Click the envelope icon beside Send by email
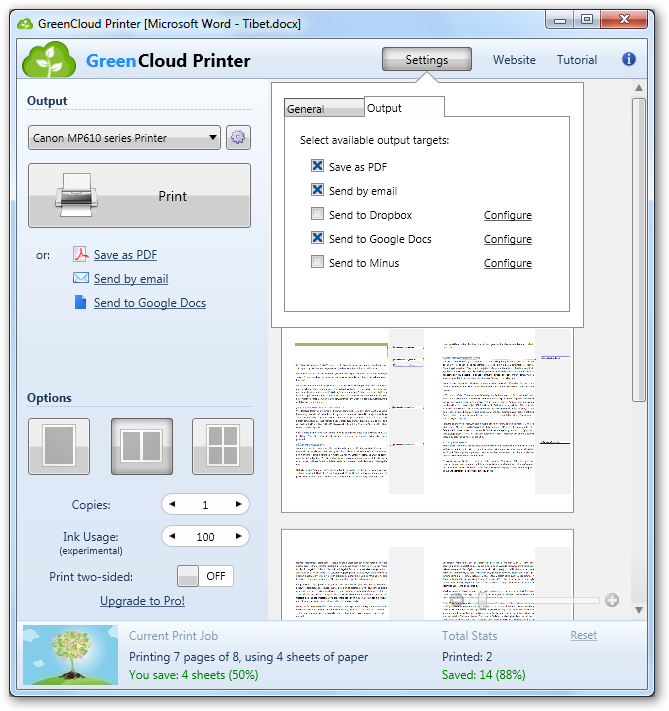 pos(81,278)
